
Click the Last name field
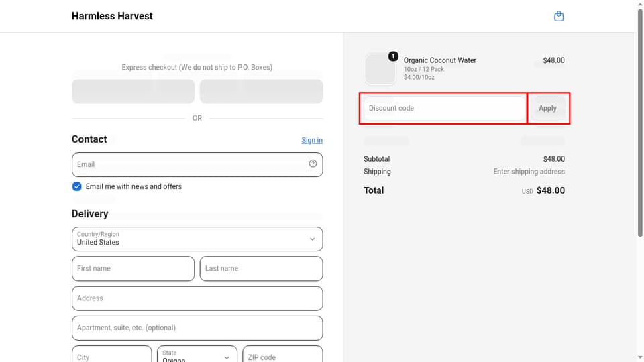(x=261, y=268)
